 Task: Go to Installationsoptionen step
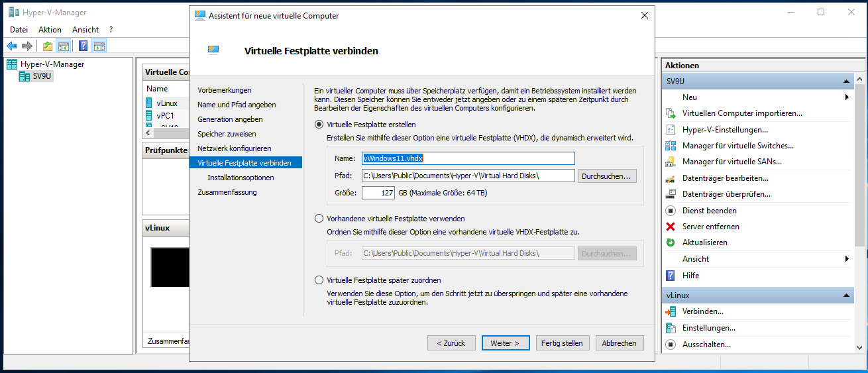click(241, 178)
